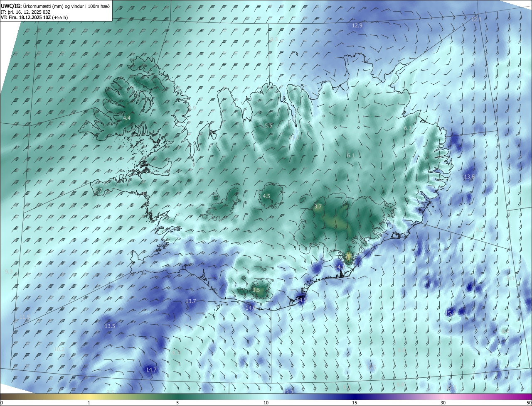The width and height of the screenshot is (532, 406).
Task: Click the '14.9' value label
Action: pyautogui.click(x=301, y=300)
